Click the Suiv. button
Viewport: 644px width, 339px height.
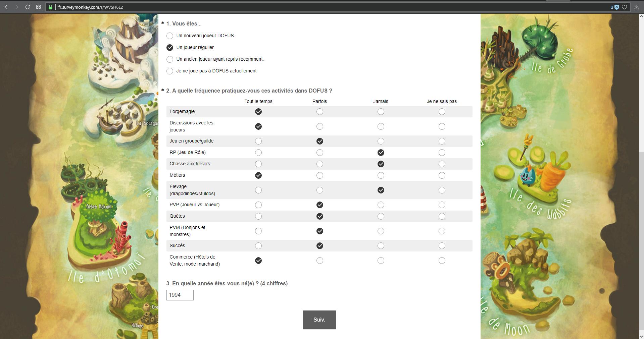[x=319, y=320]
